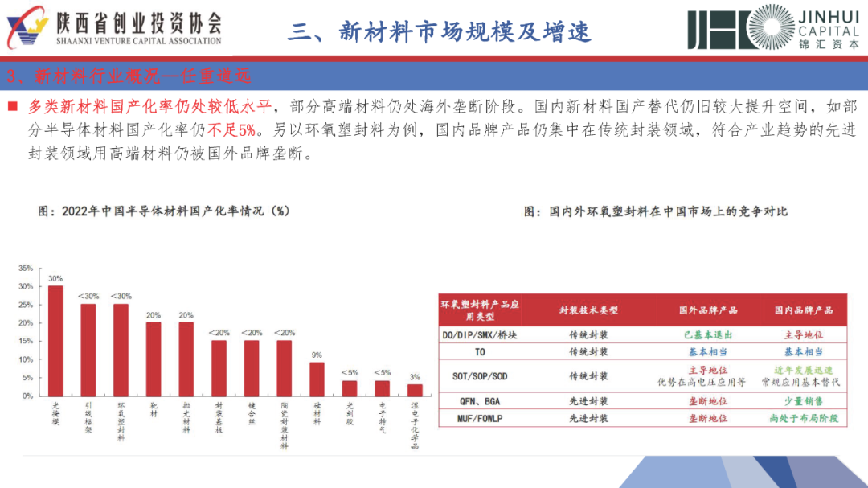
Task: Click 基本相当 under 国外品牌产品
Action: 708,352
